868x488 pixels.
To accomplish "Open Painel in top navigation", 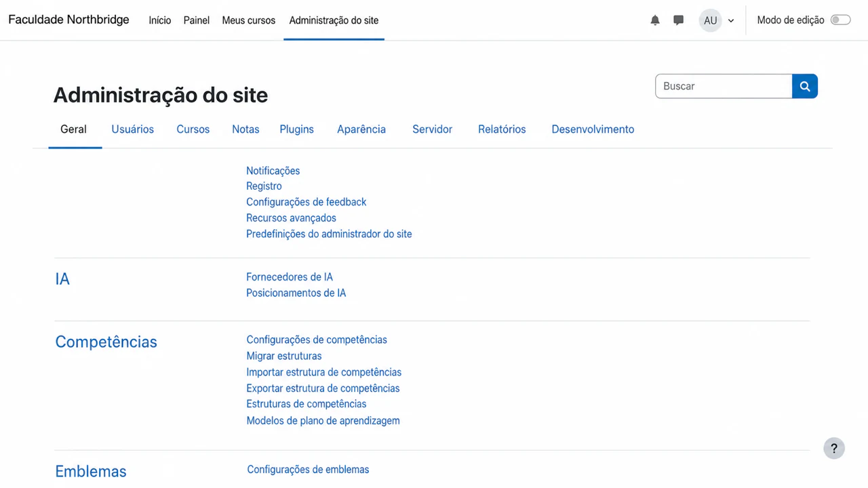I will (x=197, y=20).
